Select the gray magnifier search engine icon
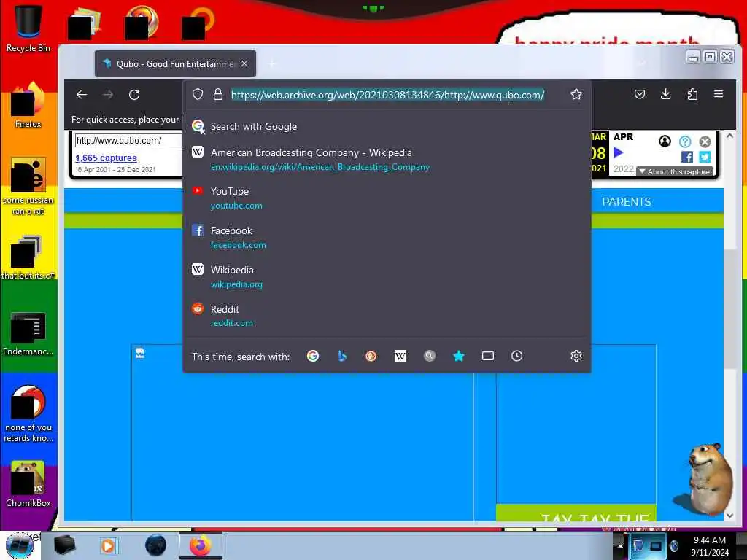Screen dimensions: 747x560 pos(429,356)
